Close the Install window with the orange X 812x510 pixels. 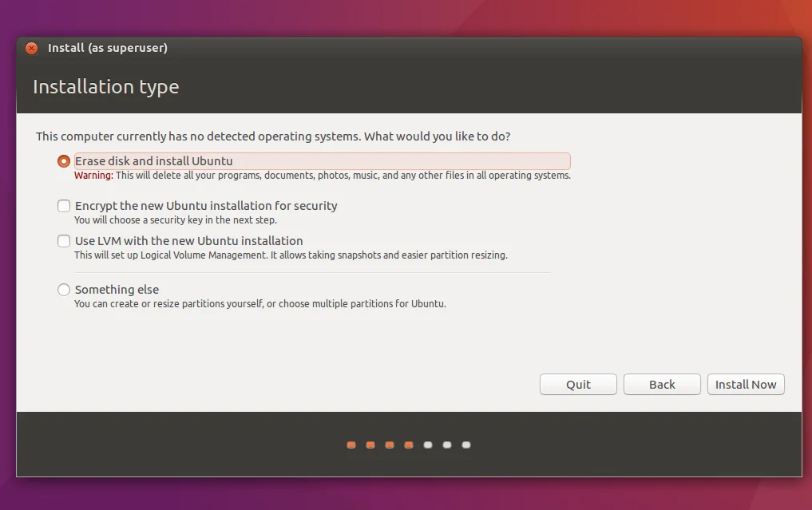pos(31,48)
